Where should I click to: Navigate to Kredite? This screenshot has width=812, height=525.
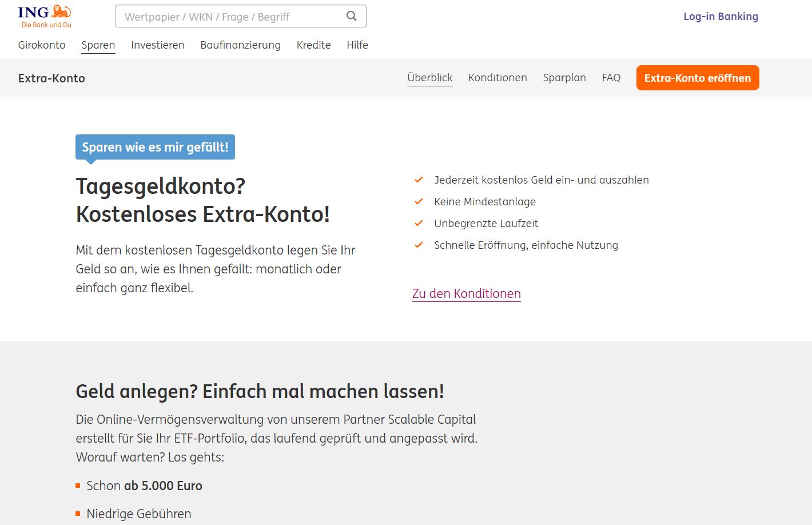point(313,45)
